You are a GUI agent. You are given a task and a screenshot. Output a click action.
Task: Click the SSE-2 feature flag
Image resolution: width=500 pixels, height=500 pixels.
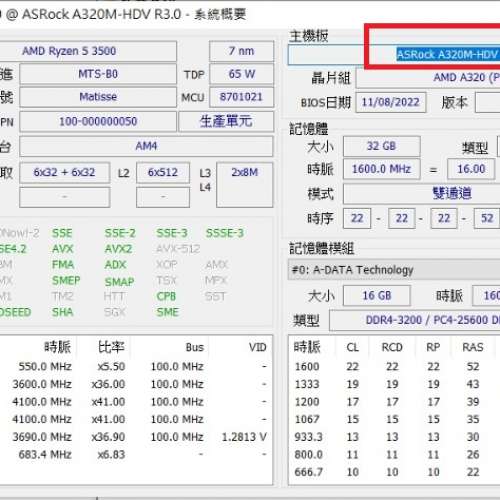(x=120, y=233)
